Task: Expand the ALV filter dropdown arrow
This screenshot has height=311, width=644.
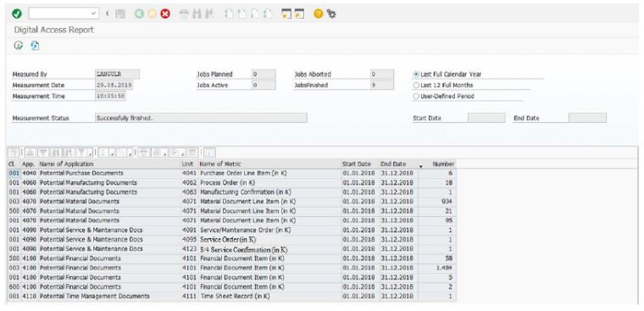Action: pyautogui.click(x=90, y=154)
